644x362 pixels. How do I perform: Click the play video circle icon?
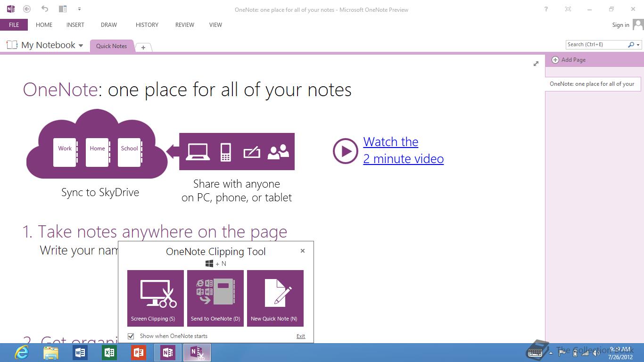pyautogui.click(x=345, y=151)
